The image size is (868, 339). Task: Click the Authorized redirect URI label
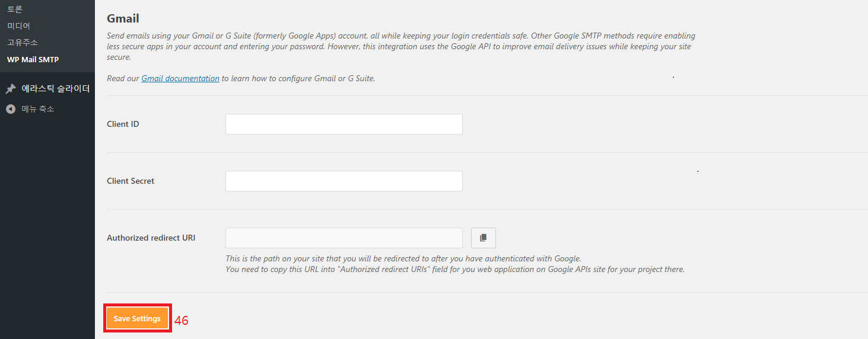pyautogui.click(x=151, y=238)
